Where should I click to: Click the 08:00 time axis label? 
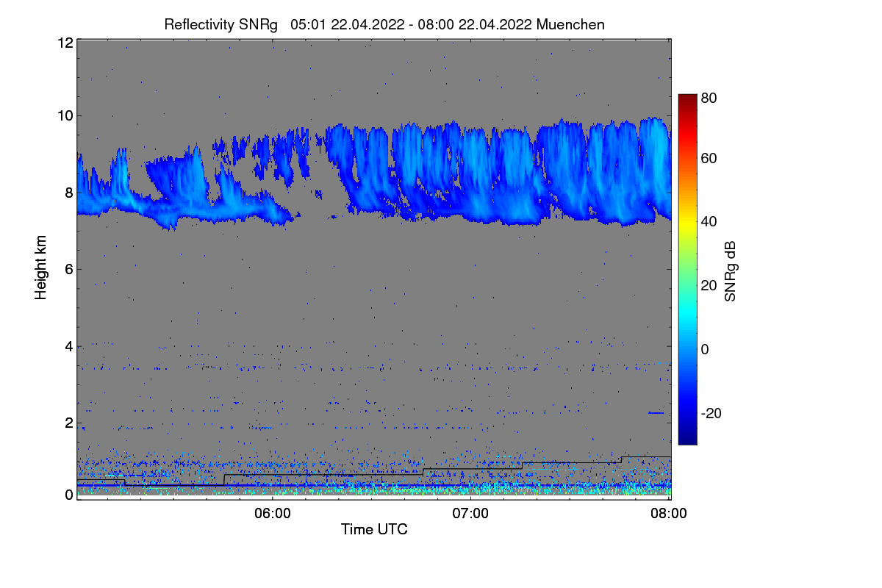point(669,514)
